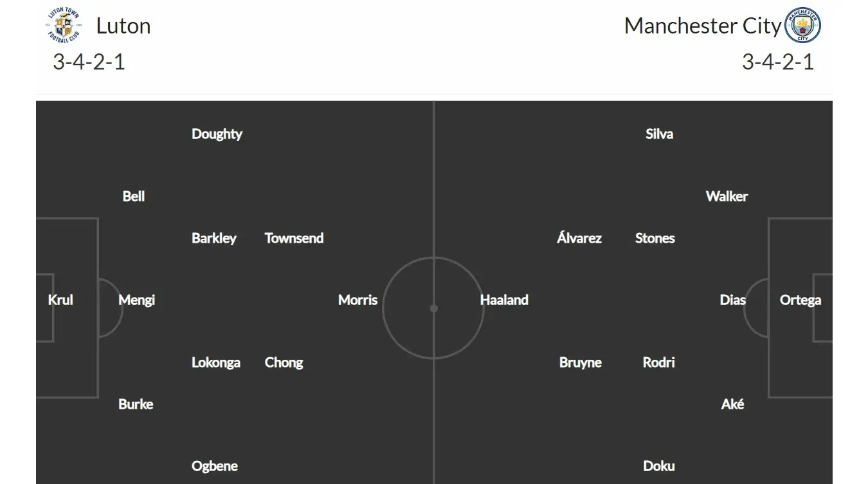This screenshot has height=484, width=868.
Task: Open the Manchester City team name link
Action: 702,26
